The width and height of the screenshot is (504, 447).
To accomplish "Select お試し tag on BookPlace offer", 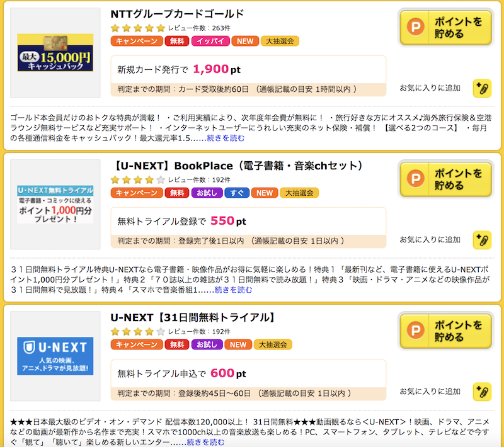I will pyautogui.click(x=207, y=193).
